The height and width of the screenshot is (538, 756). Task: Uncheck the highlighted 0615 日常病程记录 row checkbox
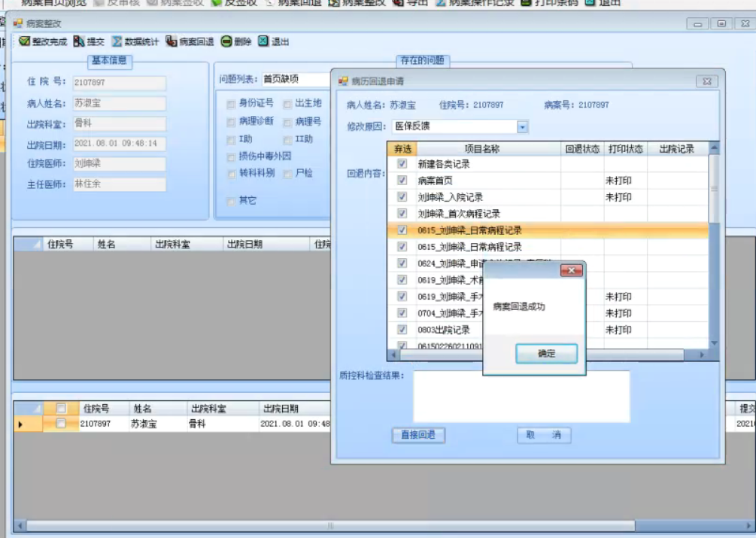402,230
